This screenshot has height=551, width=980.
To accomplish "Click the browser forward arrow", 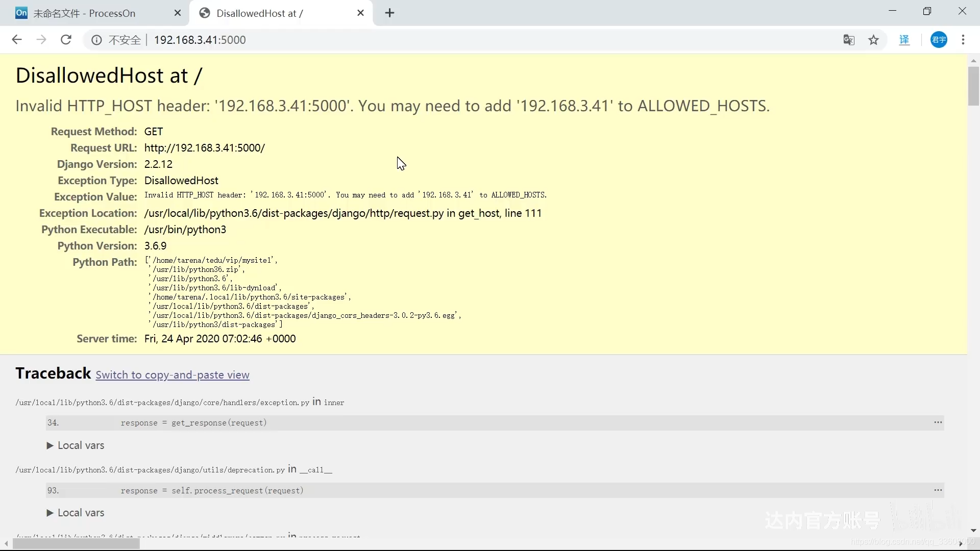I will click(41, 40).
